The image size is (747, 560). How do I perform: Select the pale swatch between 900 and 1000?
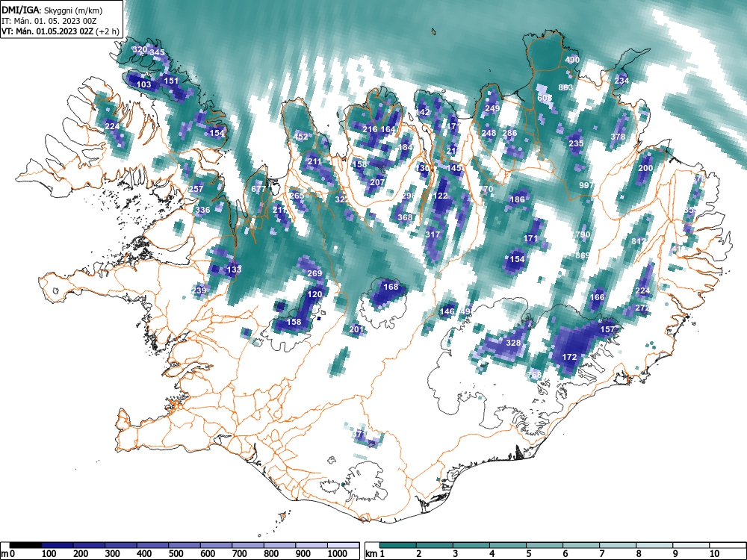coord(311,545)
